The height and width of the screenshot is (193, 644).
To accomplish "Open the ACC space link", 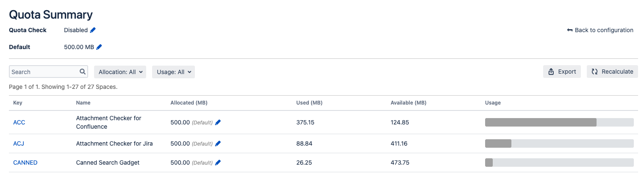I will 19,122.
